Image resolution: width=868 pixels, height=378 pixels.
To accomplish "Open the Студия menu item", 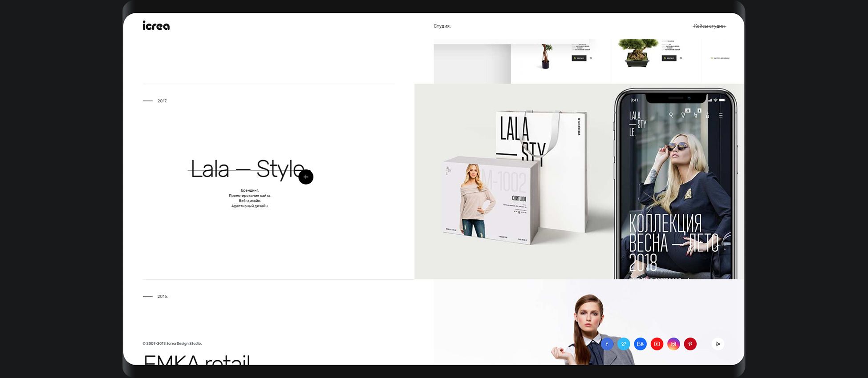I will (442, 26).
